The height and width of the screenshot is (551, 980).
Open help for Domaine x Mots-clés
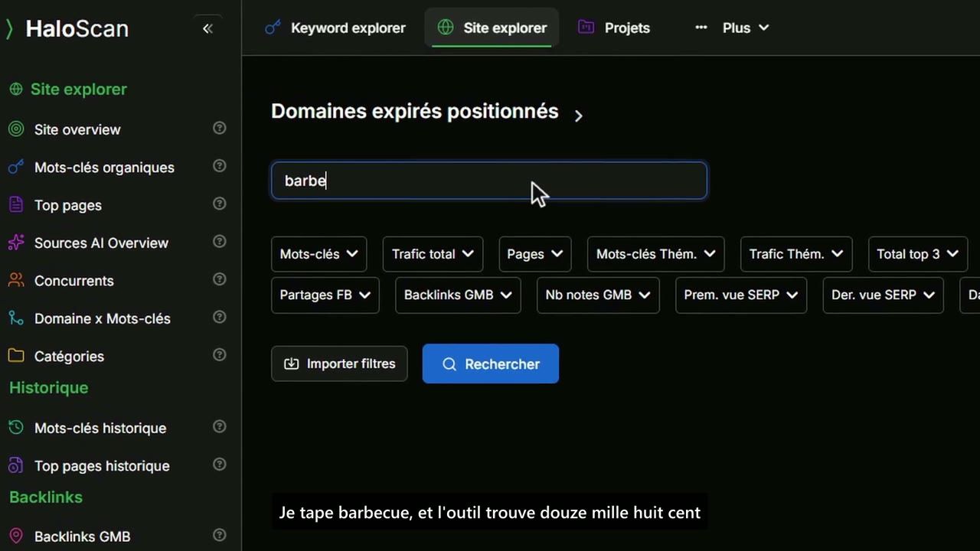click(220, 317)
